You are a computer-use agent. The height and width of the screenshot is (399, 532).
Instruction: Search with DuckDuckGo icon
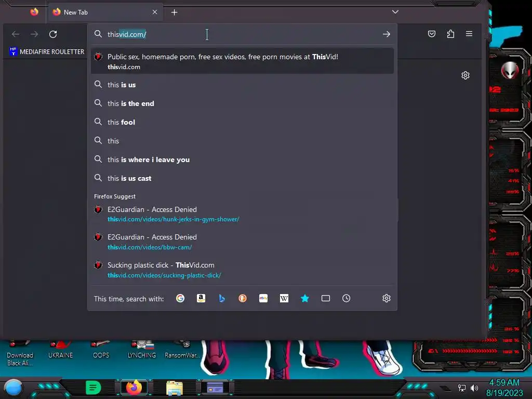click(242, 298)
